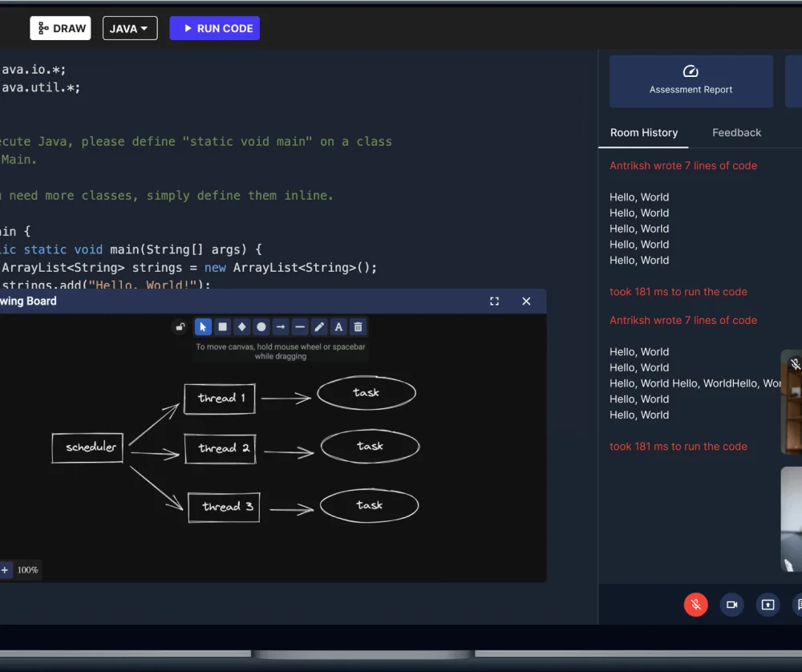Screen dimensions: 802x672
Task: Toggle the camera on
Action: click(x=731, y=604)
